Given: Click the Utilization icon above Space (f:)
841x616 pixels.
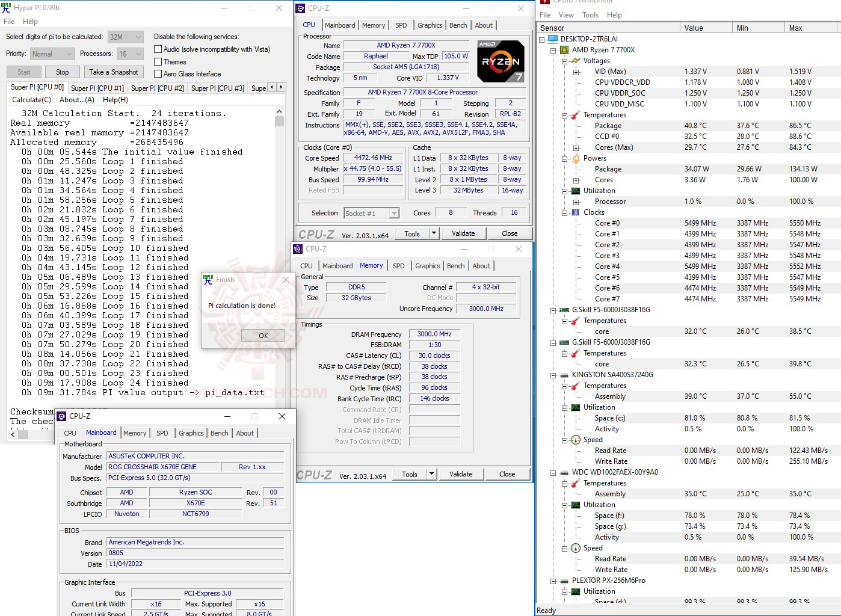Looking at the screenshot, I should [x=576, y=505].
